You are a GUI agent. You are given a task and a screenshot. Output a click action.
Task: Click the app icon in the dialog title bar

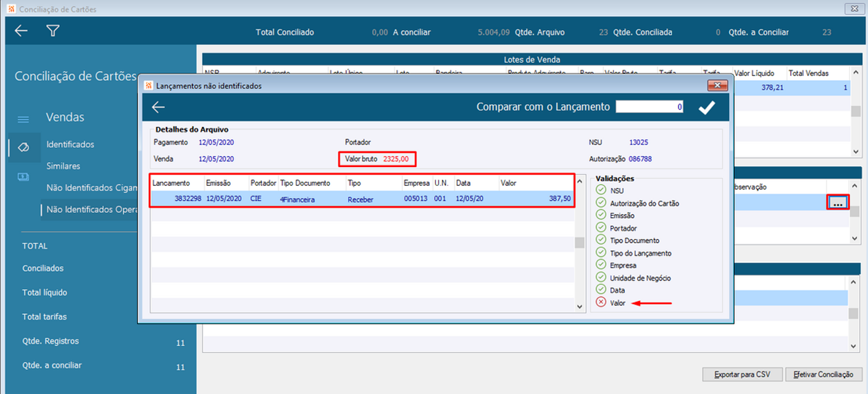tap(148, 86)
